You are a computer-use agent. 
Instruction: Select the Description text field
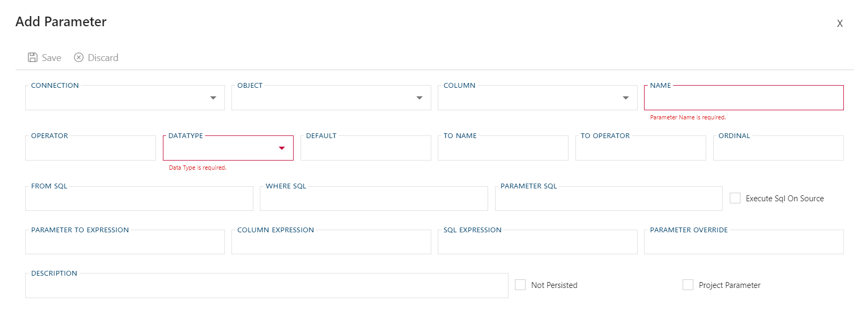[x=266, y=286]
